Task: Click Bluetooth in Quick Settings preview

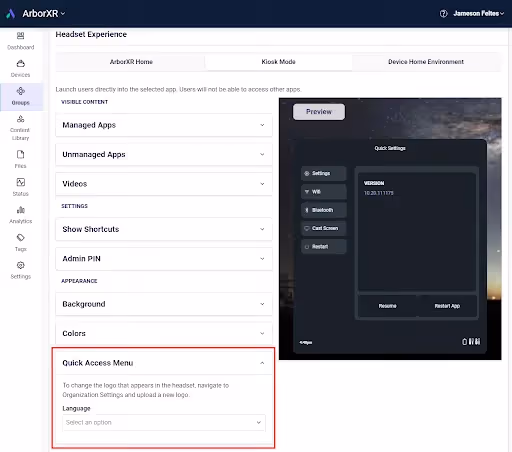Action: (x=324, y=210)
